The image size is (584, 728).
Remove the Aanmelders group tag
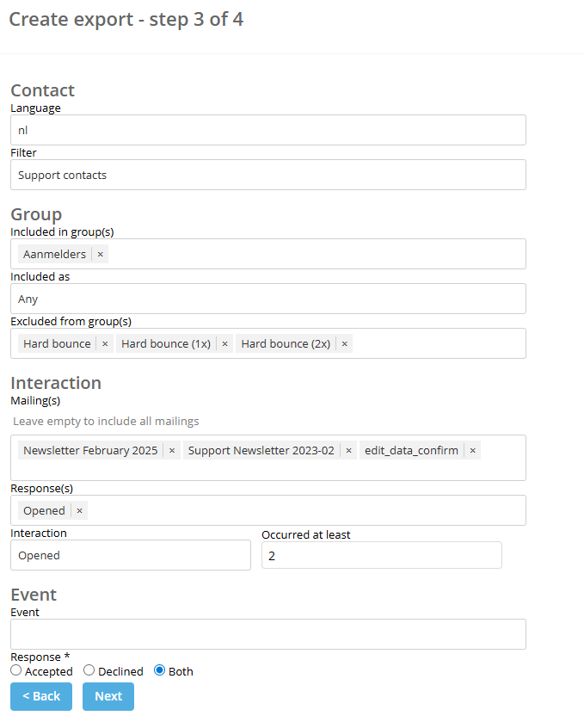[101, 254]
